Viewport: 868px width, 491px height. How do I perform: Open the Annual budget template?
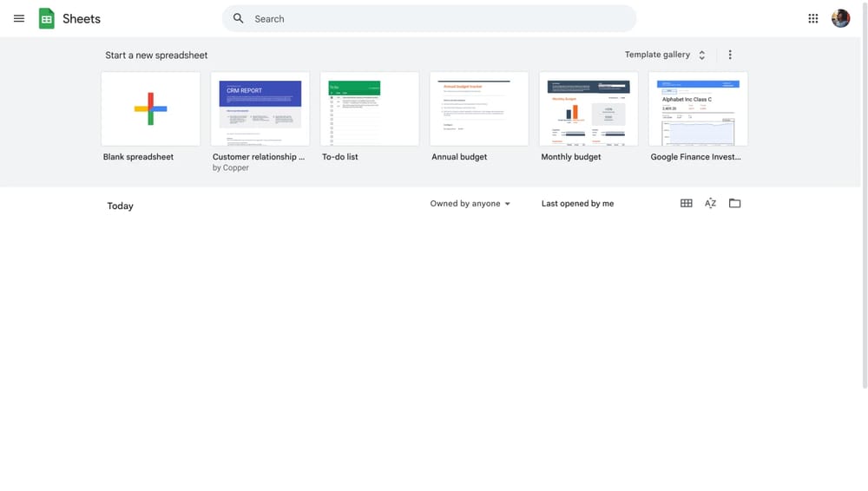(x=479, y=109)
